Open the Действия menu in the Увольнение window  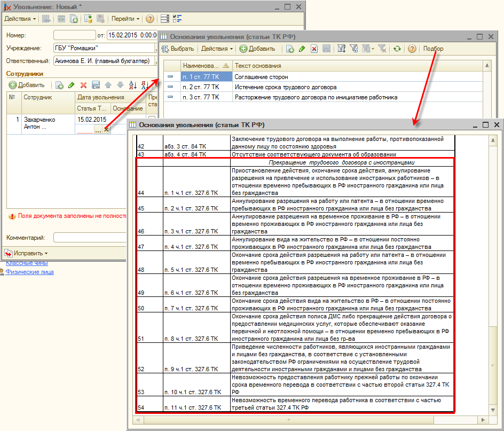point(20,19)
